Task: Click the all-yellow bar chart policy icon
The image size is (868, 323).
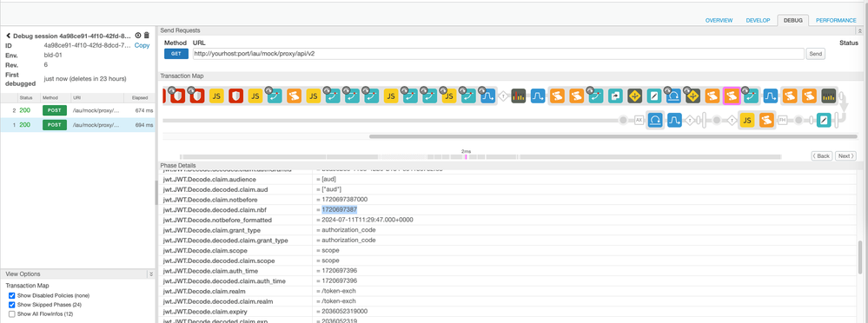Action: click(829, 96)
